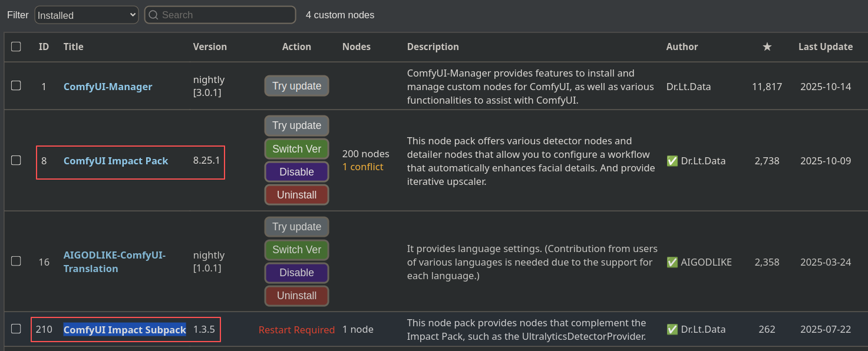This screenshot has height=351, width=868.
Task: Sort by the Title column header
Action: click(x=74, y=47)
